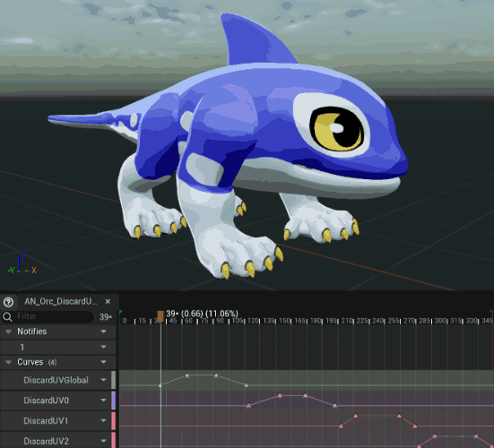Select the DiscardUV1 keyframe near frame 225
Viewport: 494px width, 448px height.
pos(355,416)
